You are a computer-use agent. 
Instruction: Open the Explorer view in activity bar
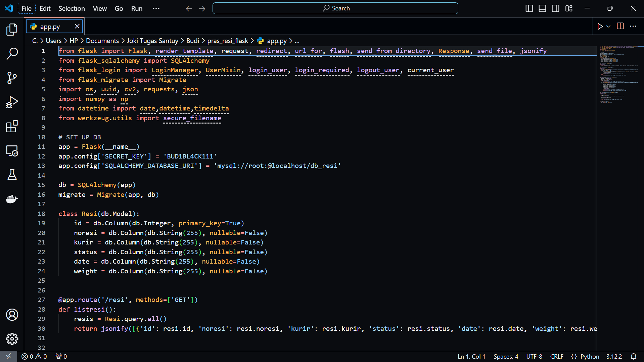tap(12, 30)
